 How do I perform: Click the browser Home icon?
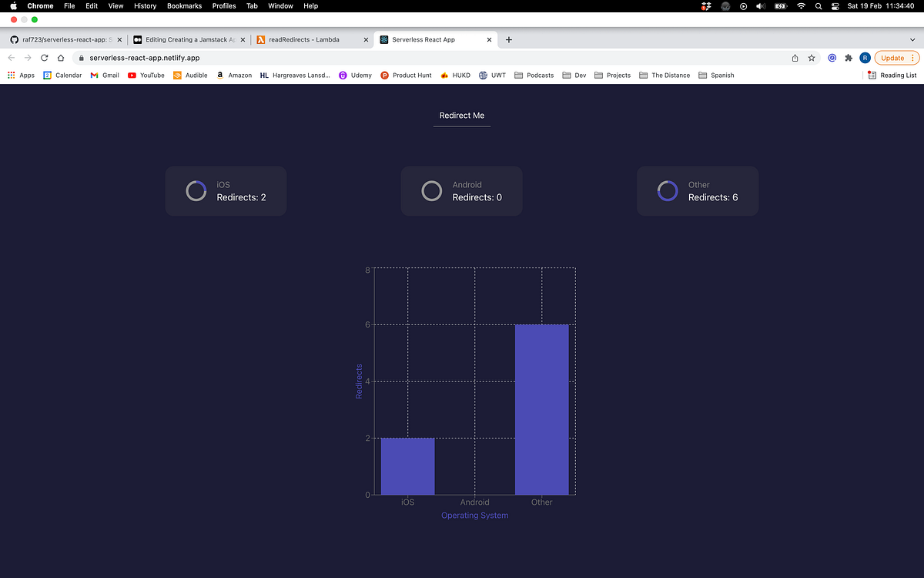pyautogui.click(x=60, y=57)
